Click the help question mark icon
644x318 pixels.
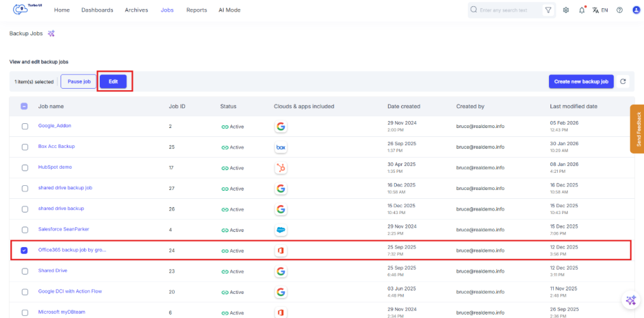point(619,10)
